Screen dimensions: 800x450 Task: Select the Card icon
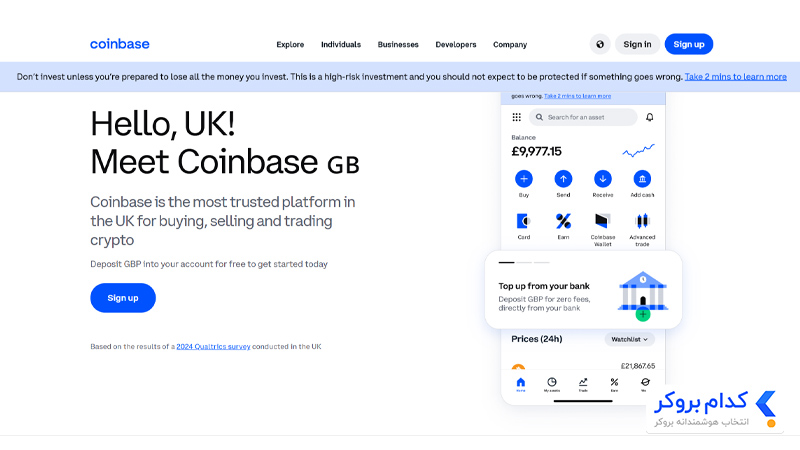[523, 221]
